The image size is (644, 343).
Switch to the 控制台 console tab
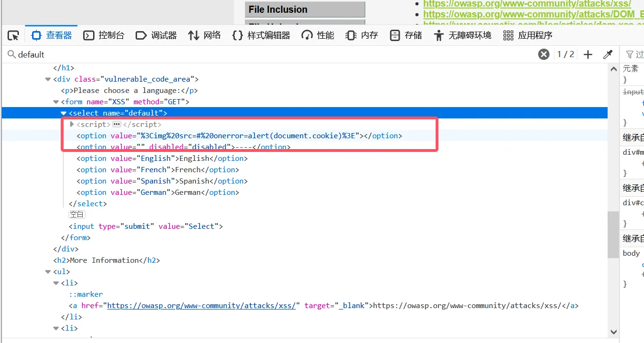pyautogui.click(x=103, y=35)
